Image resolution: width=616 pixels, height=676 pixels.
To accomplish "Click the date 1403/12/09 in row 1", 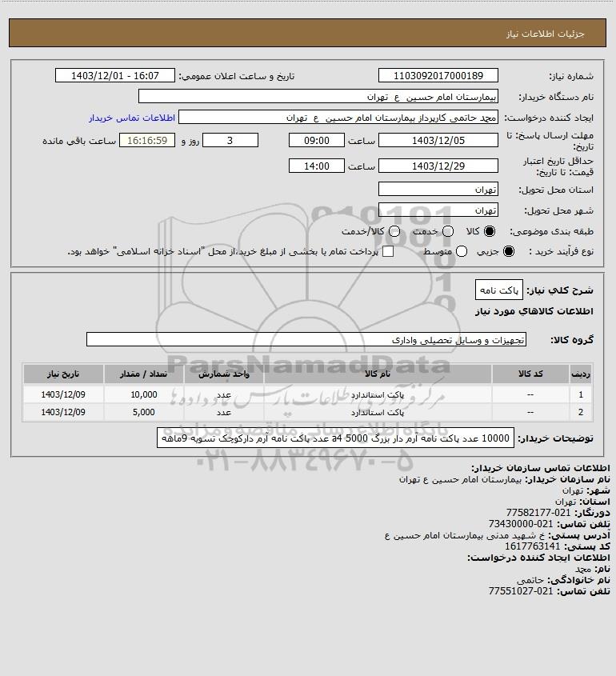I will pyautogui.click(x=63, y=394).
